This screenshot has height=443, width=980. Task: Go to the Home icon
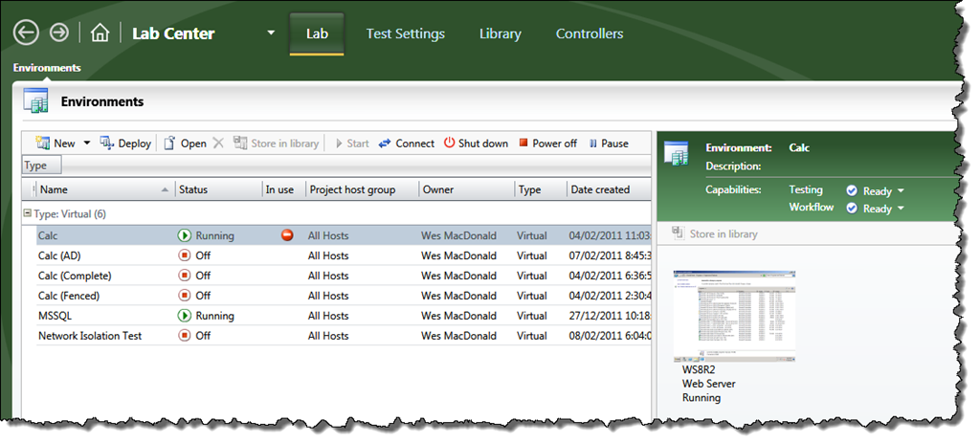click(100, 33)
